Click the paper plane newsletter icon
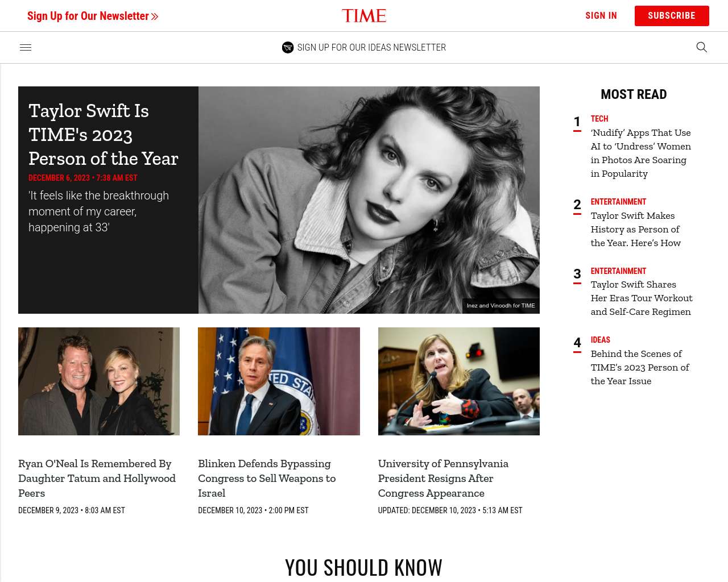The width and height of the screenshot is (728, 582). 288,48
